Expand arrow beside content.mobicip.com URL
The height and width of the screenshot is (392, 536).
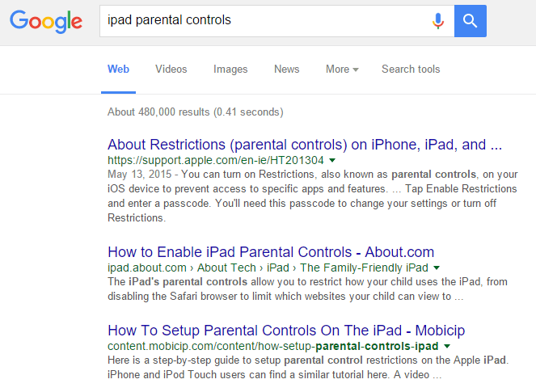point(447,346)
